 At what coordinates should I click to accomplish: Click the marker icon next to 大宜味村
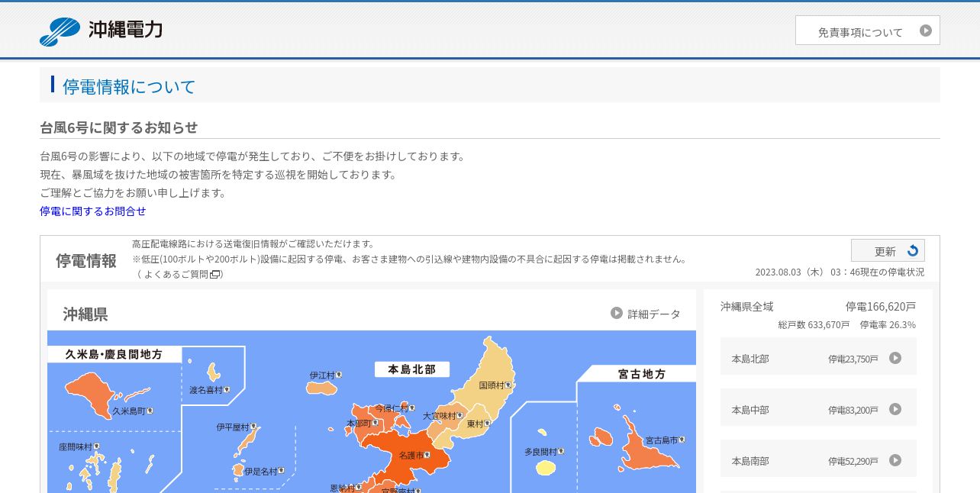tap(460, 416)
